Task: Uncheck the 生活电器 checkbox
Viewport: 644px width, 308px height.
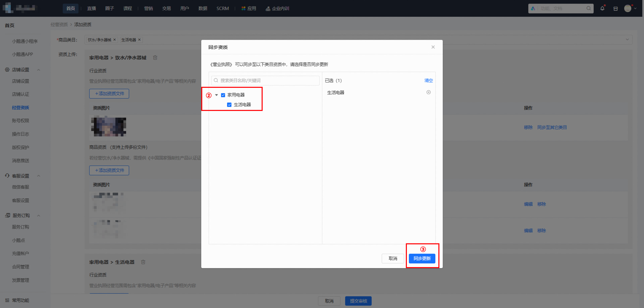Action: click(x=229, y=105)
